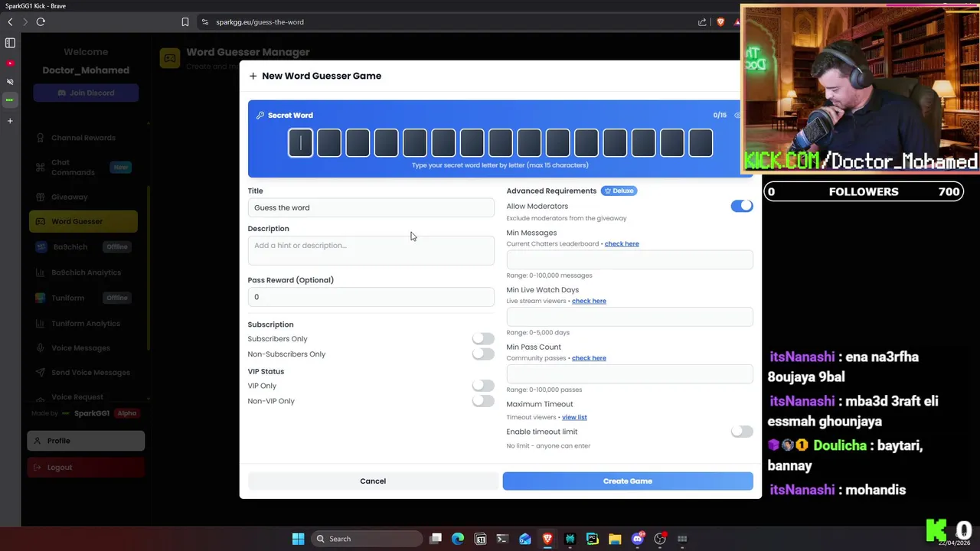Go to Giveaway in the sidebar
Viewport: 980px width, 551px height.
point(83,197)
